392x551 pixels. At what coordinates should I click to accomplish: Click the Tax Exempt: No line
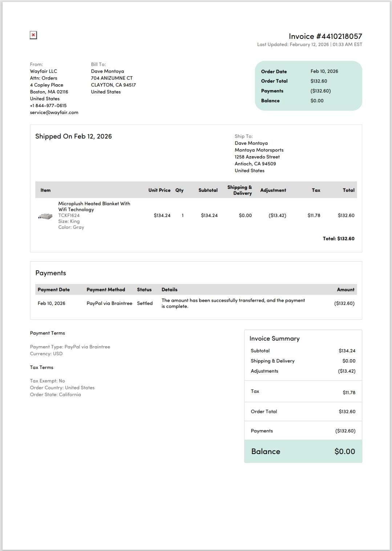(48, 381)
